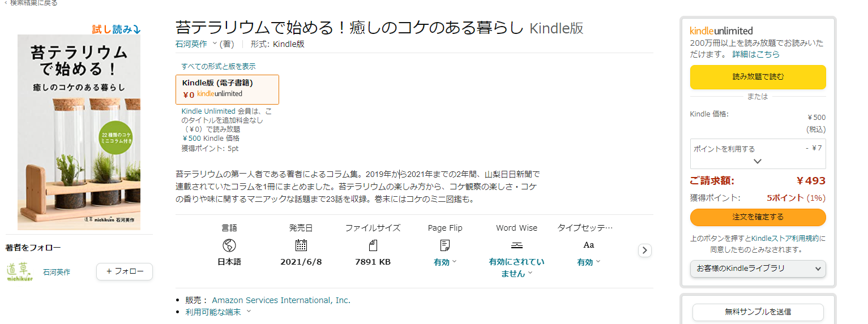868x324 pixels.
Task: Click the 注文を確定する button
Action: click(x=758, y=217)
